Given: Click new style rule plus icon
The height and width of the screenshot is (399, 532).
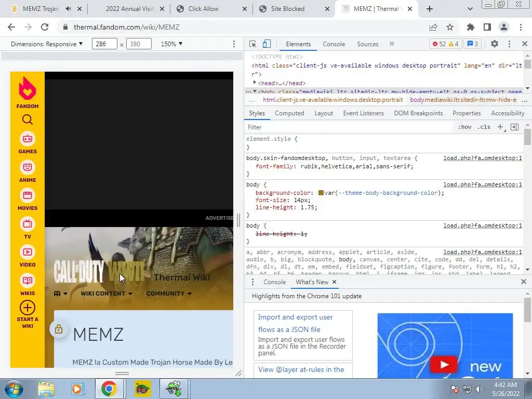Looking at the screenshot, I should [500, 127].
